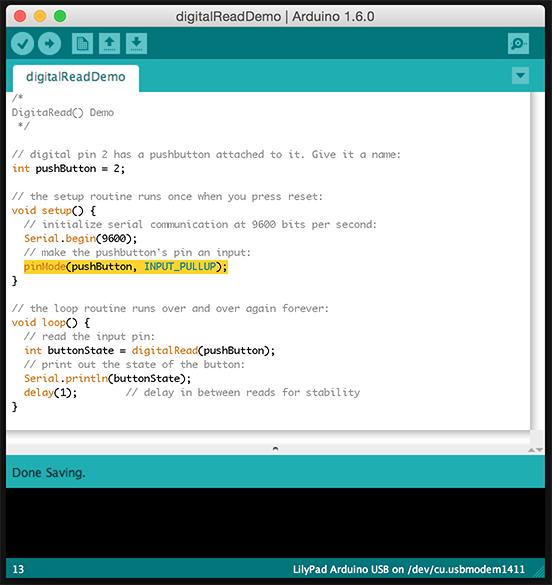Click the window title 'digitalReadDemo | Arduino 1.6.0'
The image size is (552, 585).
pos(275,17)
